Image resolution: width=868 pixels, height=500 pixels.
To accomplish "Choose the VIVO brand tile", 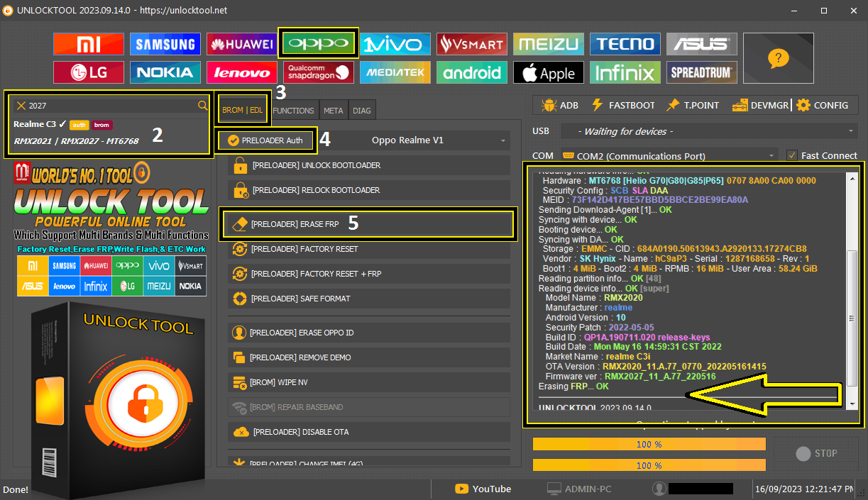I will pyautogui.click(x=395, y=44).
